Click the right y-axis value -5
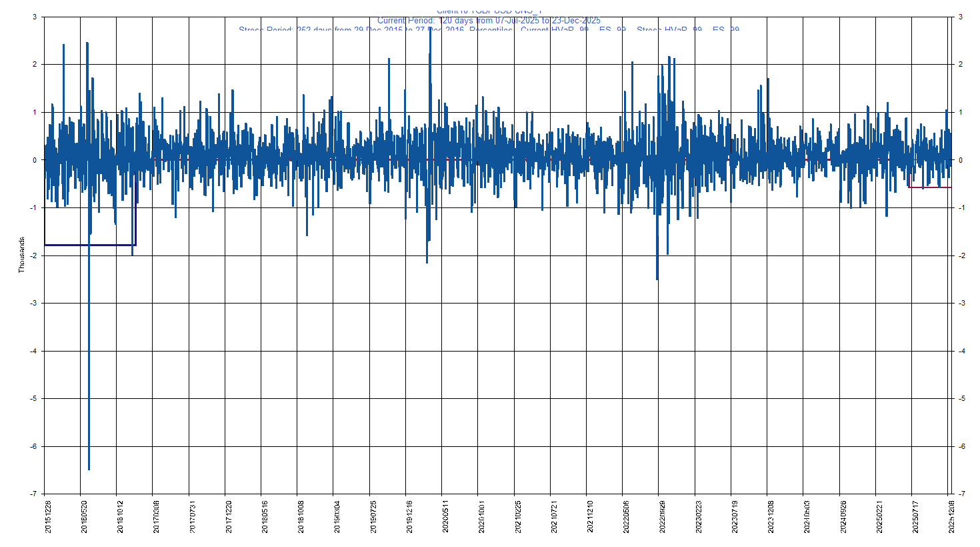980x547 pixels. pyautogui.click(x=961, y=399)
